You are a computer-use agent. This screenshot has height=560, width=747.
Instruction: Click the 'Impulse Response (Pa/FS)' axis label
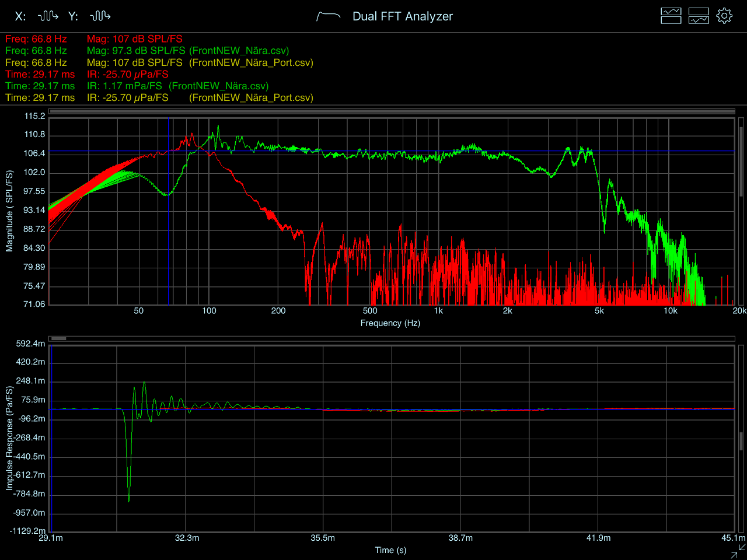[x=9, y=438]
